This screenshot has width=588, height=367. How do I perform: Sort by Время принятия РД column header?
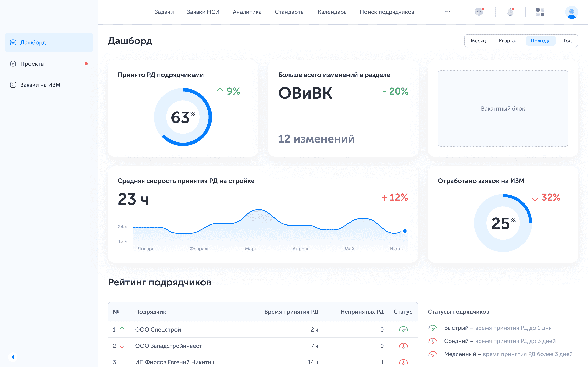[x=291, y=311]
